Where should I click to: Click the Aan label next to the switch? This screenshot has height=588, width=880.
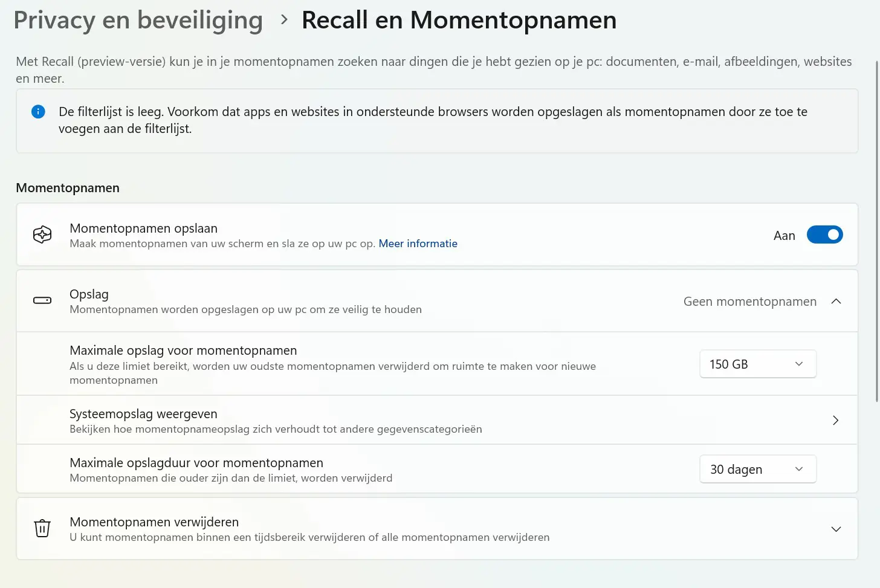784,236
